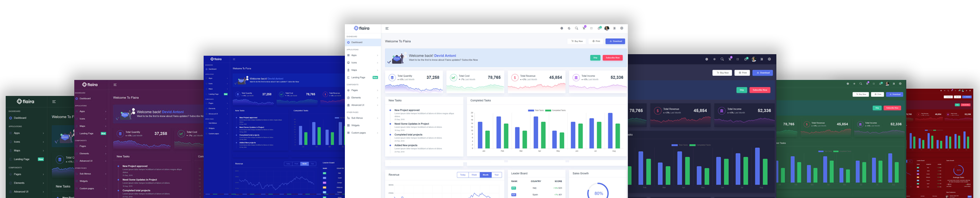Click Download button in the white window
Screen dimensions: 980x198
click(x=615, y=41)
